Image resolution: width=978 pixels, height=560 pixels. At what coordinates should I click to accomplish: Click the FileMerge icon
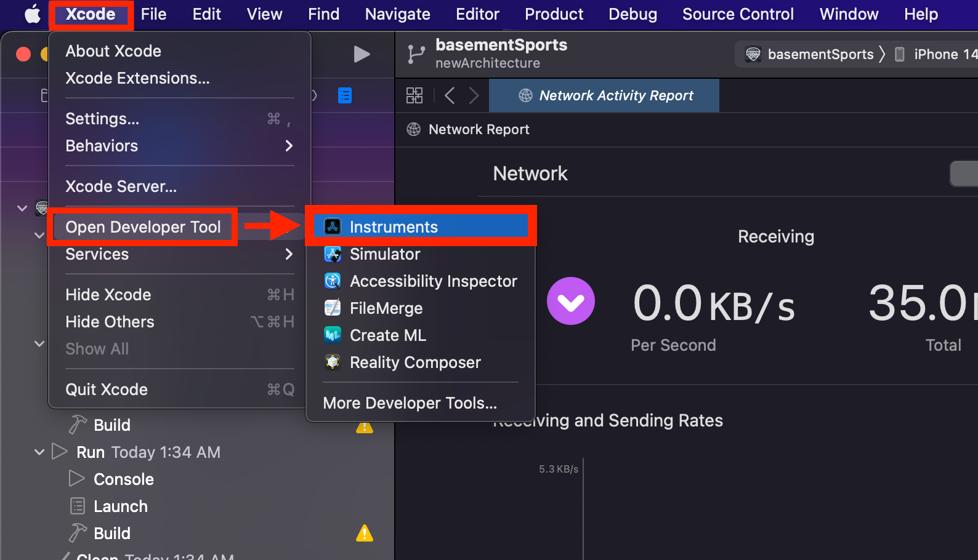pyautogui.click(x=333, y=308)
